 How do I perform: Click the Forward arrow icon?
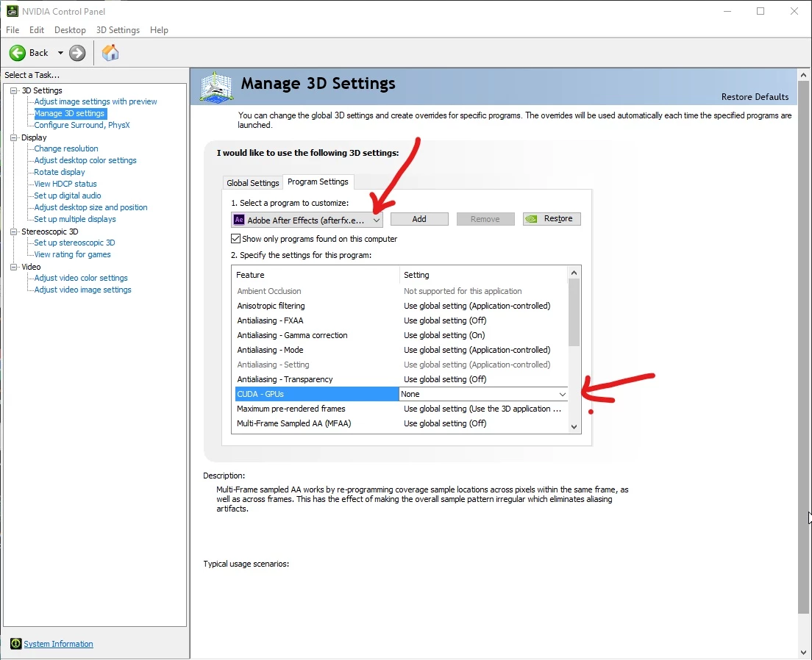coord(77,53)
